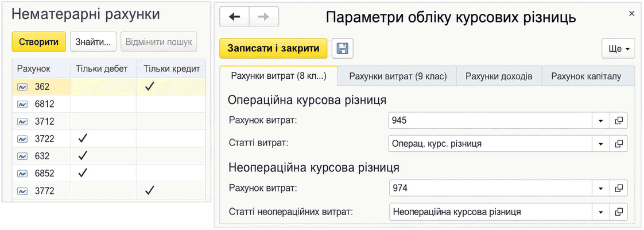Select account row 3722
The height and width of the screenshot is (230, 644).
109,139
